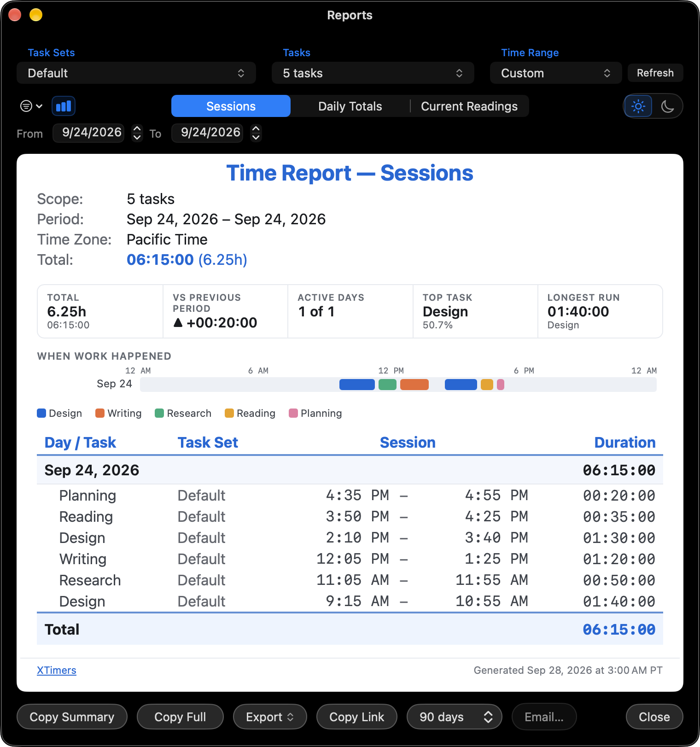This screenshot has width=700, height=747.
Task: Click the Refresh button
Action: pos(655,73)
